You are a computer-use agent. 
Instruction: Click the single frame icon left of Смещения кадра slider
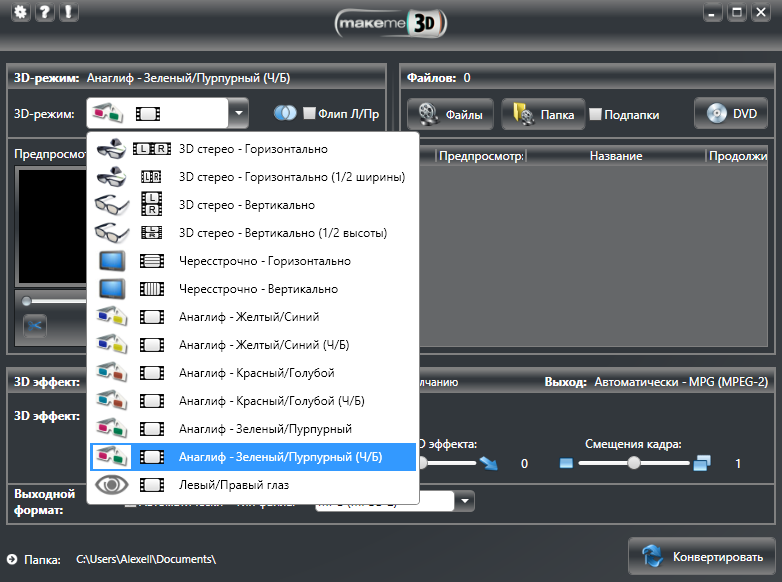(x=566, y=463)
